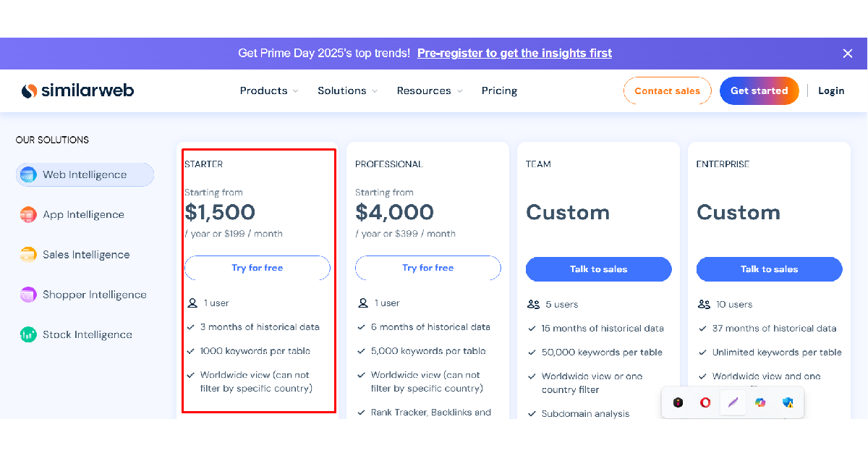Click checkmark beside 50,000 keywords per table
The height and width of the screenshot is (456, 868).
coord(532,352)
